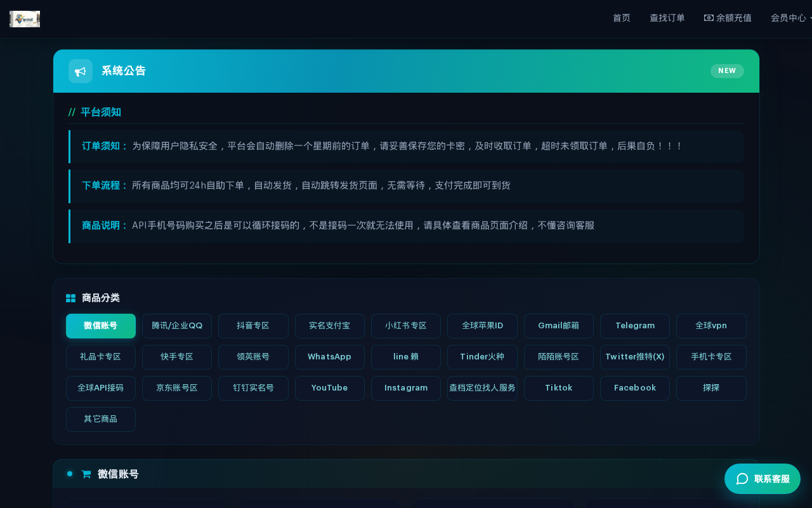The height and width of the screenshot is (508, 812).
Task: Select the Twitter推特(X) category
Action: 635,357
